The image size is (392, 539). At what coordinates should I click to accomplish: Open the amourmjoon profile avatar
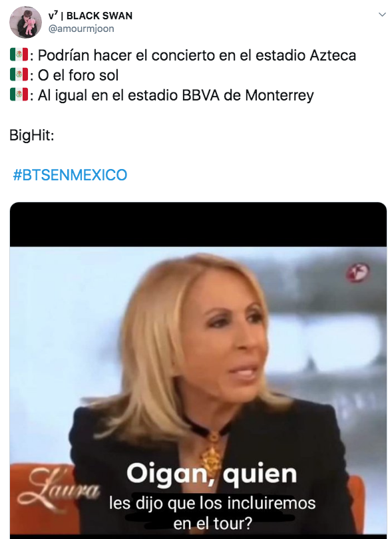click(25, 22)
